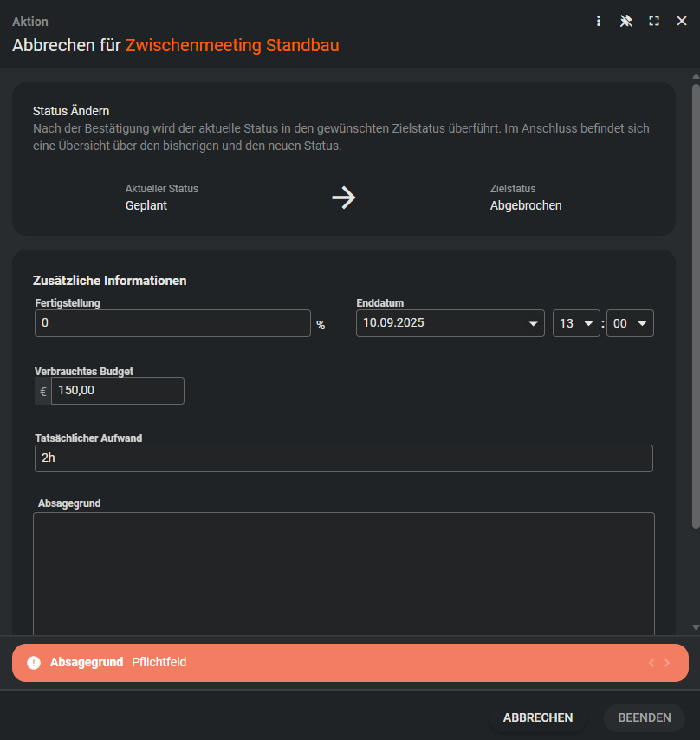Click the unpin dialog icon

(x=626, y=21)
